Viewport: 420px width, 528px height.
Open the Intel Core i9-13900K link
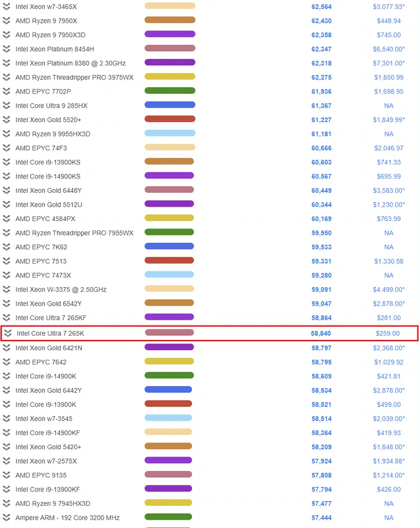tap(46, 405)
